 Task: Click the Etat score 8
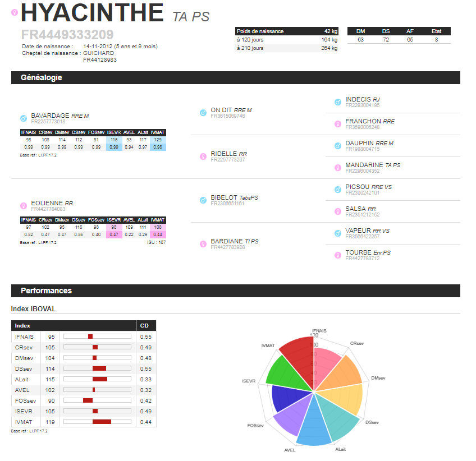coord(436,39)
